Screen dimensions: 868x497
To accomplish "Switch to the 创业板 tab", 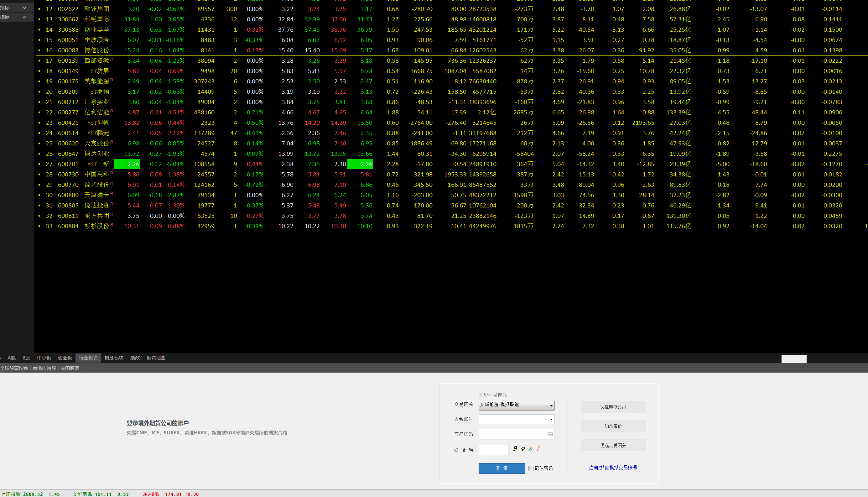I will click(x=65, y=358).
